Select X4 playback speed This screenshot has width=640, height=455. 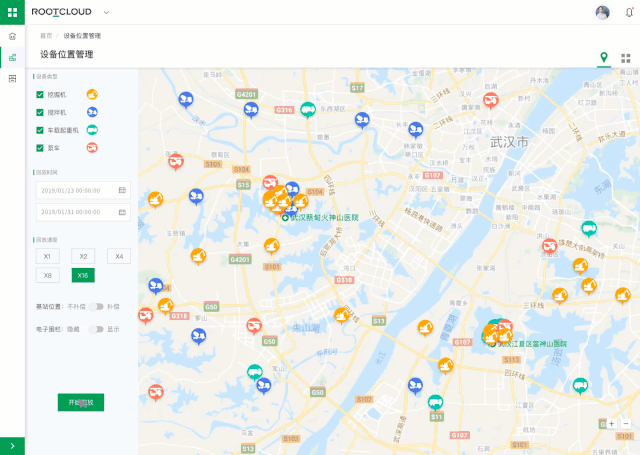119,256
